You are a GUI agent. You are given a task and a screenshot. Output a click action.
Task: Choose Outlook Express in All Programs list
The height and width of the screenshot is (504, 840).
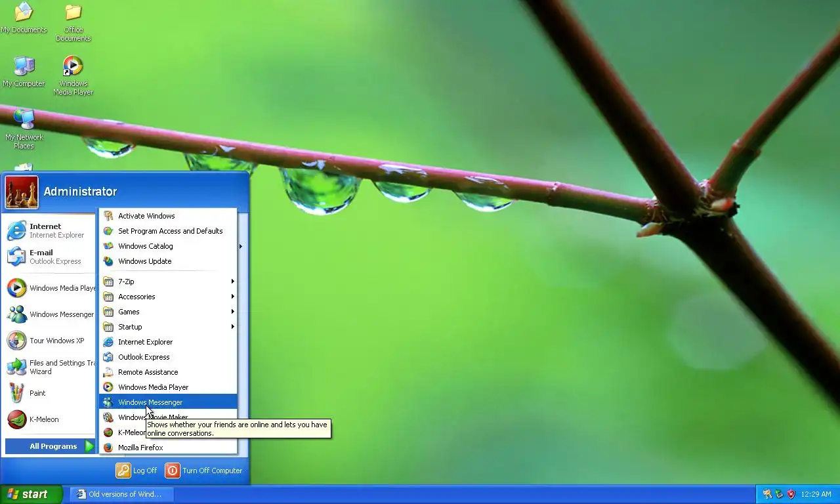(168, 357)
